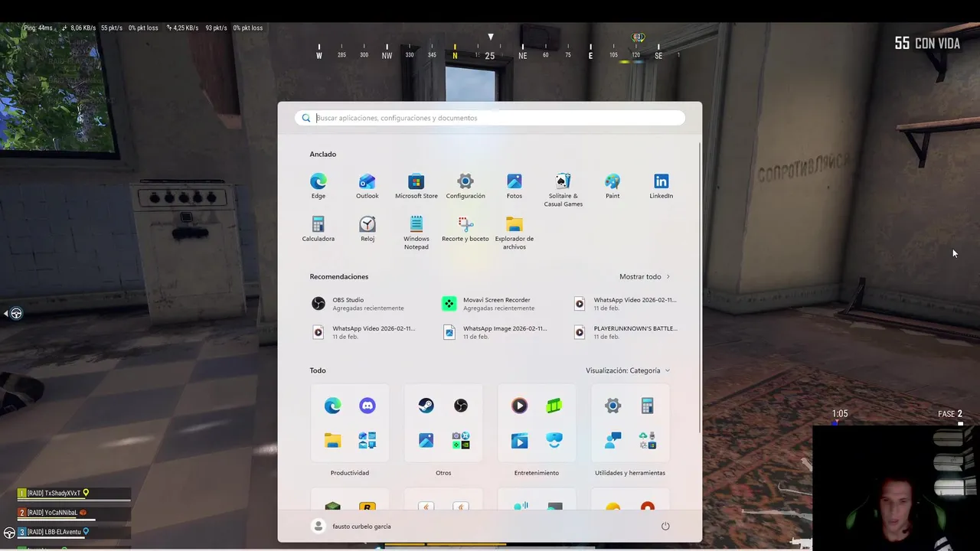Launch the pinned Paint app
Image resolution: width=980 pixels, height=551 pixels.
[612, 186]
